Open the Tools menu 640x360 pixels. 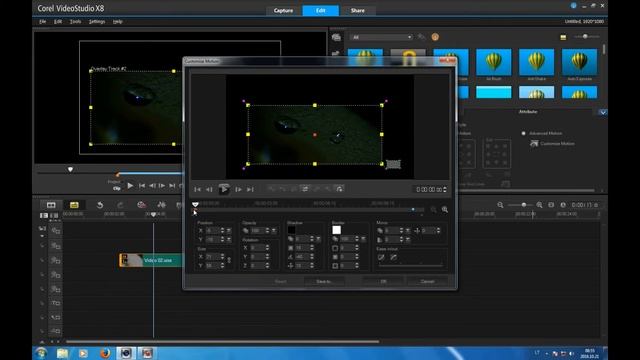tap(76, 22)
